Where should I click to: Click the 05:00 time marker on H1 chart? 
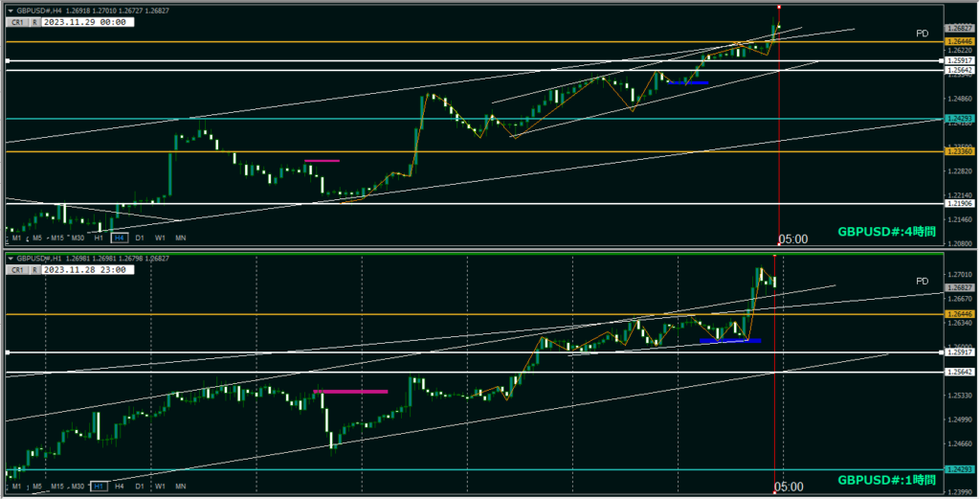pyautogui.click(x=789, y=487)
